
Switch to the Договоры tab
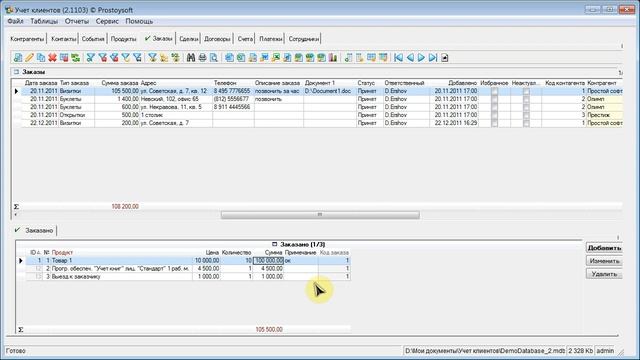[x=217, y=39]
